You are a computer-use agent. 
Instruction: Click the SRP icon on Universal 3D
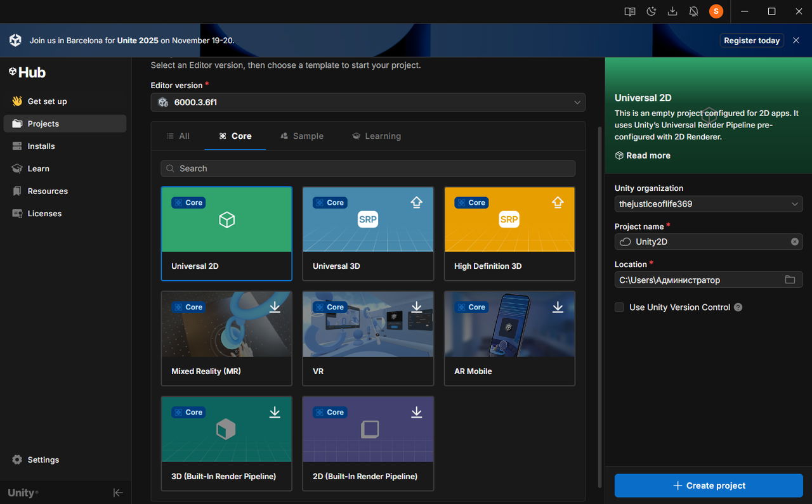click(368, 219)
